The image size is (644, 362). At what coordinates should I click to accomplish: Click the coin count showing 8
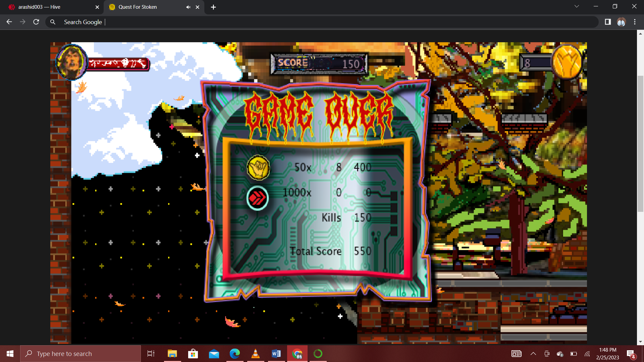528,63
